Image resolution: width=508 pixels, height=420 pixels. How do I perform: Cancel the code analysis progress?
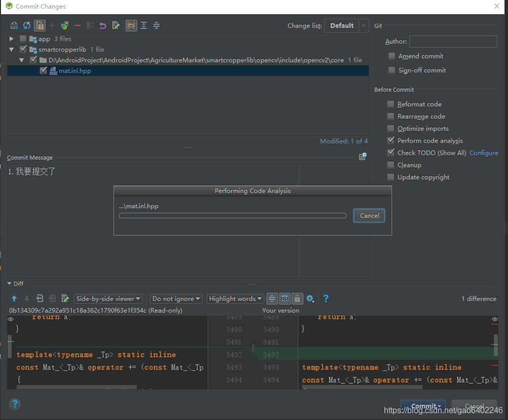pos(369,215)
